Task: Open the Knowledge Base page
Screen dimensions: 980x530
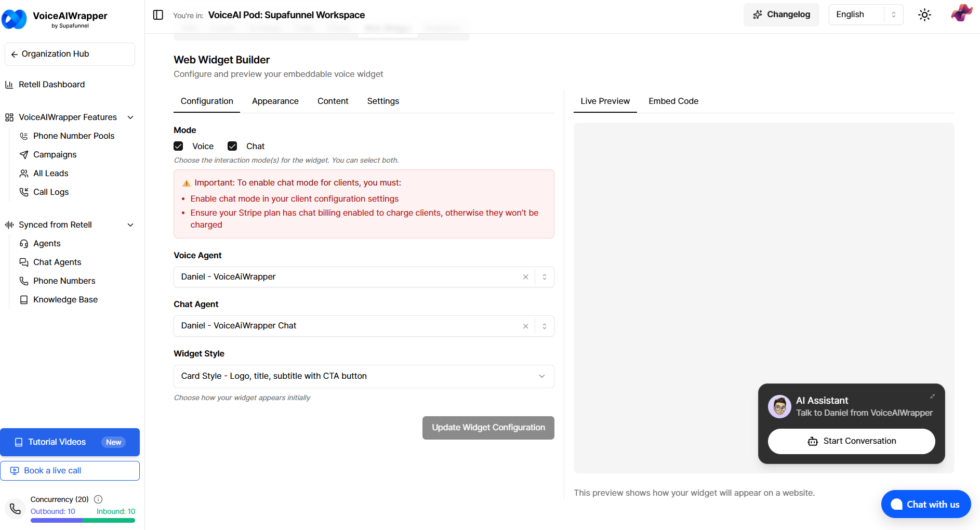Action: coord(65,300)
